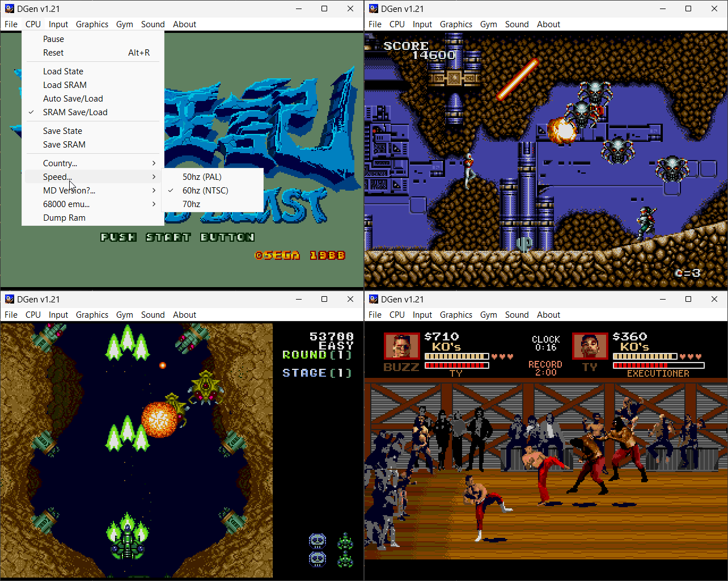Open Graphics menu in bottom-left window
728x581 pixels.
click(x=92, y=315)
